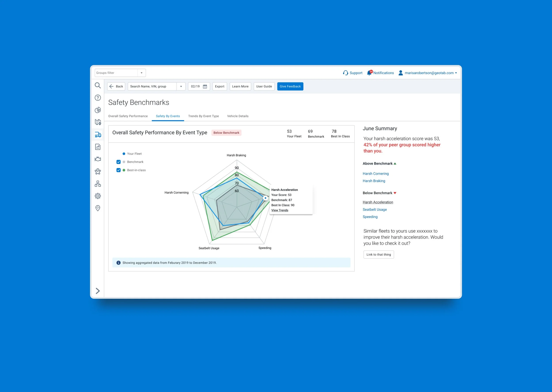Open the vehicles (truck) section in the sidebar
The height and width of the screenshot is (392, 552).
tap(98, 134)
